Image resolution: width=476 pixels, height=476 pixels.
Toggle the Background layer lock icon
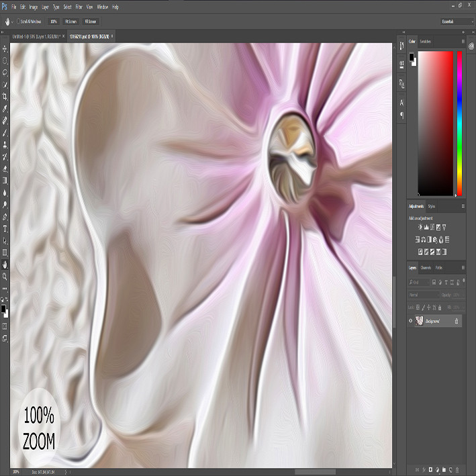tap(457, 321)
